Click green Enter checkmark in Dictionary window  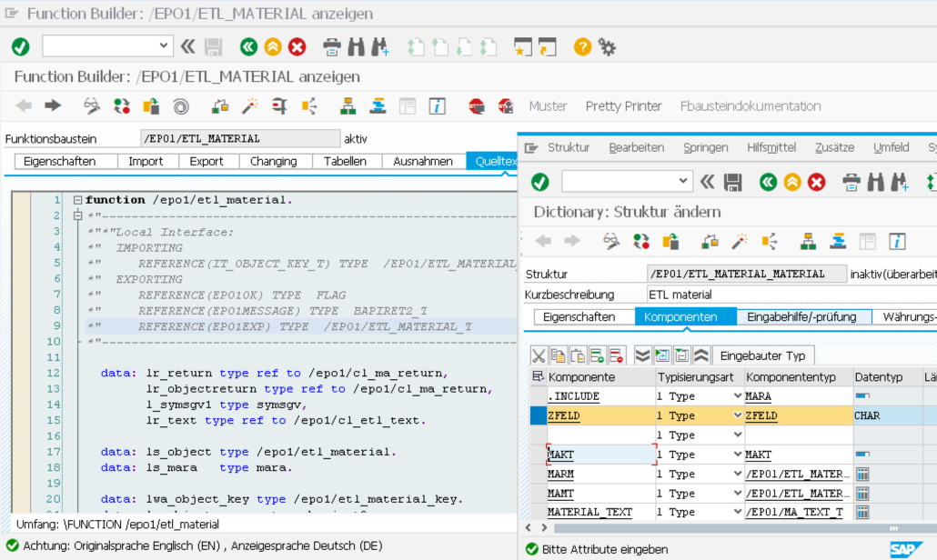[x=540, y=182]
